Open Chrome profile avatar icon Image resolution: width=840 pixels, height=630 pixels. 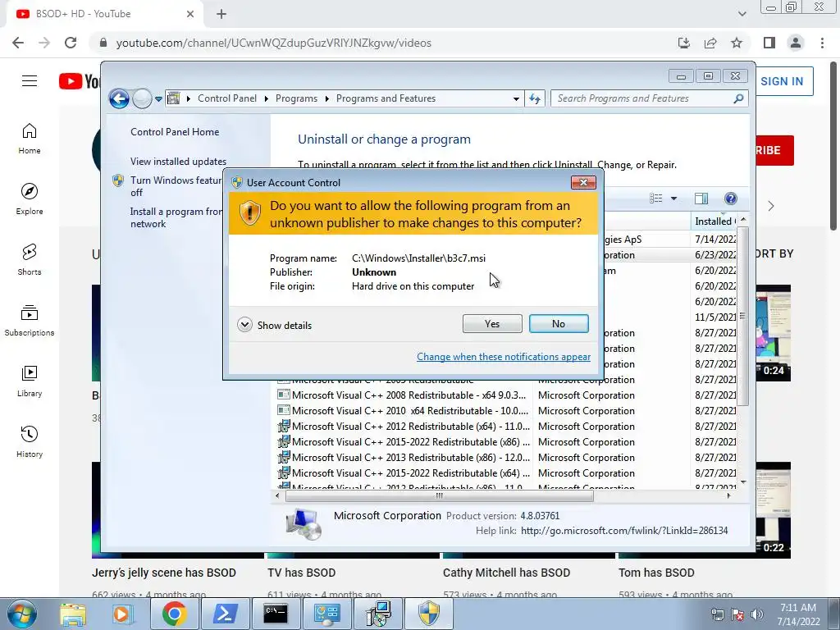[796, 43]
